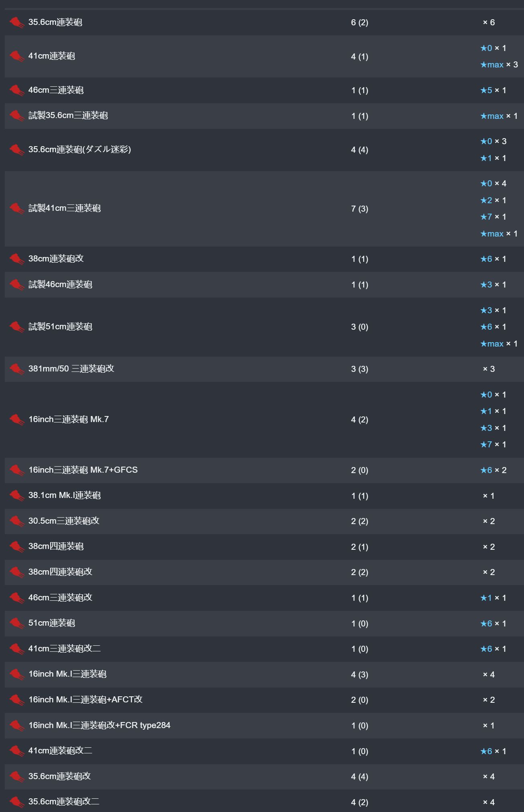Click the red gun icon beside 35.6cm連装砲
Viewport: 524px width, 812px height.
17,22
